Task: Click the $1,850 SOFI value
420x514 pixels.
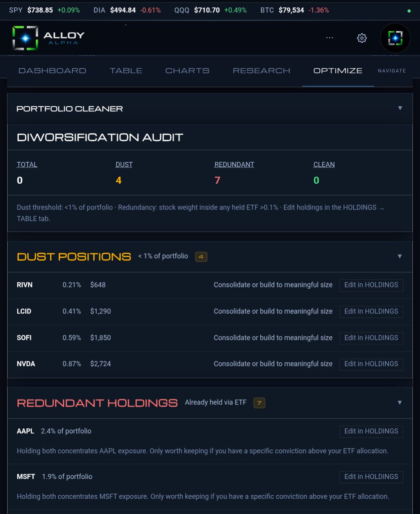Action: [x=101, y=338]
